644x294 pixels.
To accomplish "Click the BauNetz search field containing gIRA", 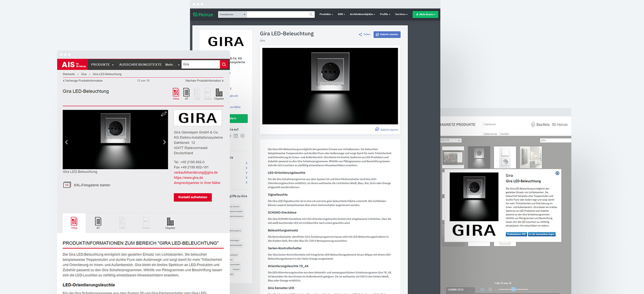I will (x=555, y=141).
